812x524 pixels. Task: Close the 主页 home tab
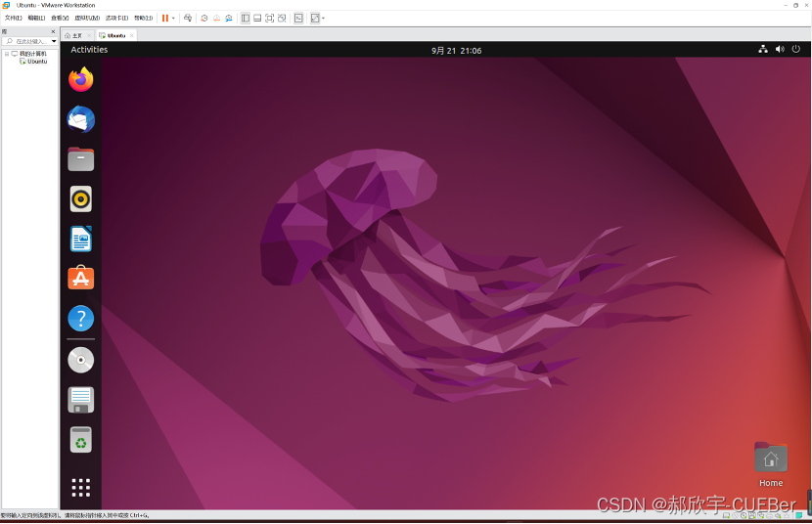[89, 36]
